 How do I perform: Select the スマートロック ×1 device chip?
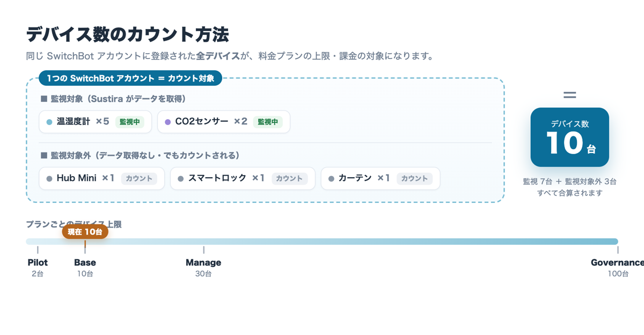(243, 178)
